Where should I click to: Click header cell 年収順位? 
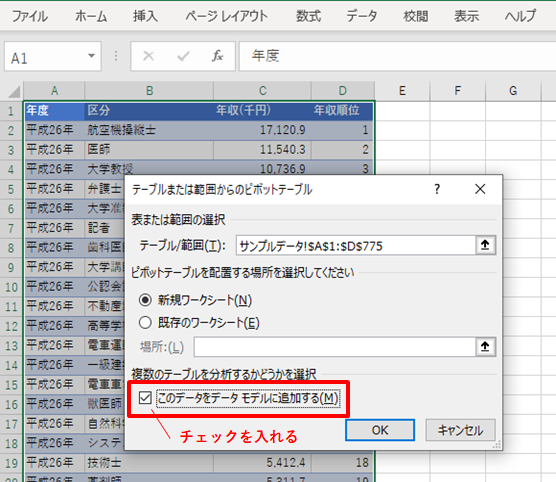tap(343, 111)
